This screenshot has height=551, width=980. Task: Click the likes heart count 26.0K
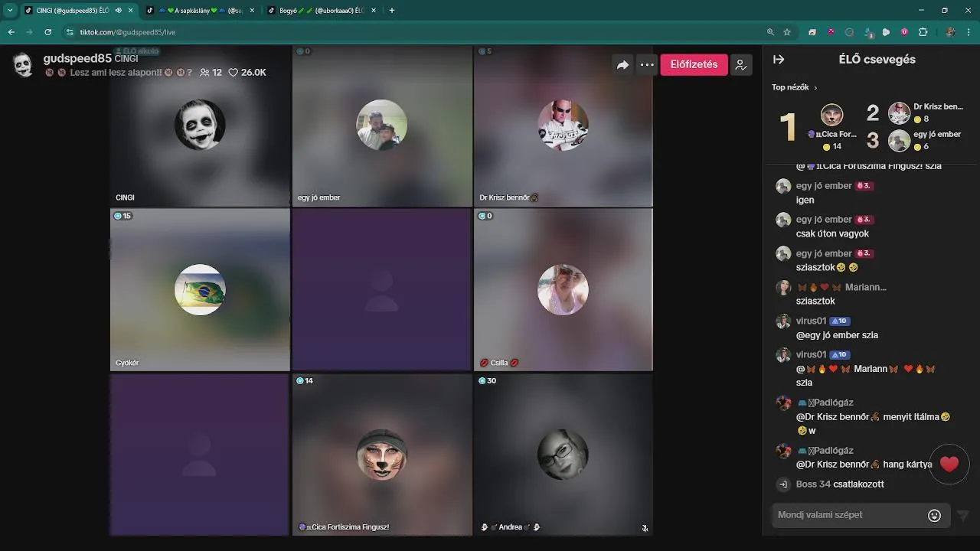247,73
